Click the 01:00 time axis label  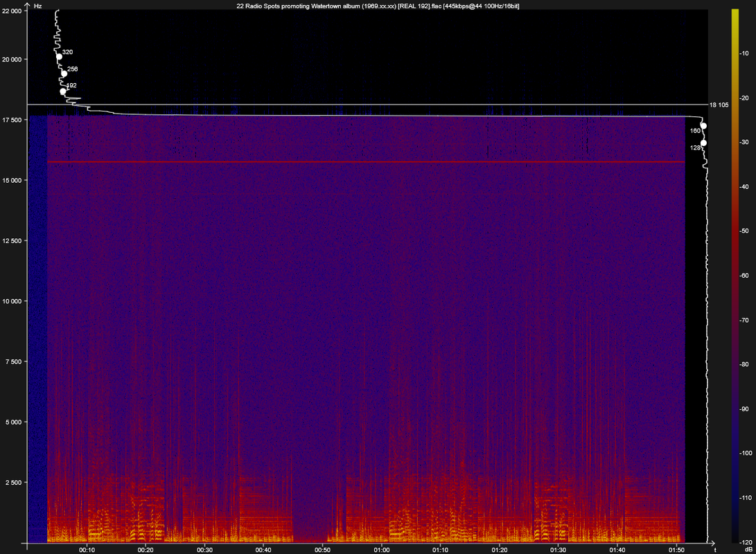381,550
